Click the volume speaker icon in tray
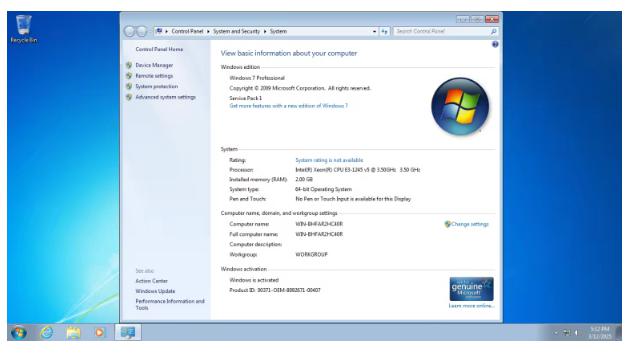The width and height of the screenshot is (629, 361). click(577, 333)
